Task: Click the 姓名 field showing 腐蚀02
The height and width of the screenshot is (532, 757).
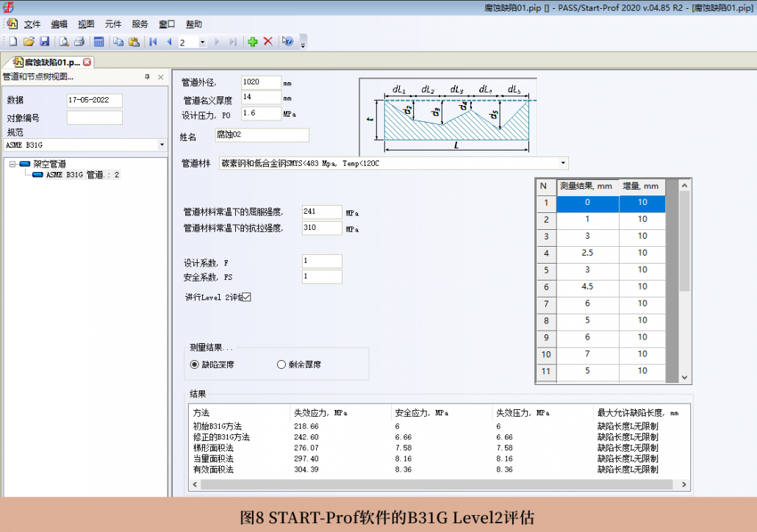Action: pos(262,135)
